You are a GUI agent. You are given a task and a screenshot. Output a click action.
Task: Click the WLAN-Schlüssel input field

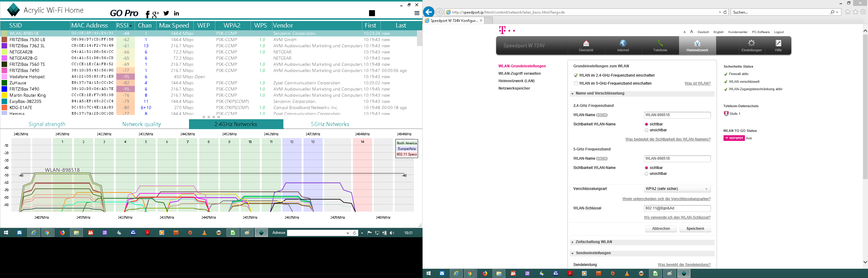[677, 208]
